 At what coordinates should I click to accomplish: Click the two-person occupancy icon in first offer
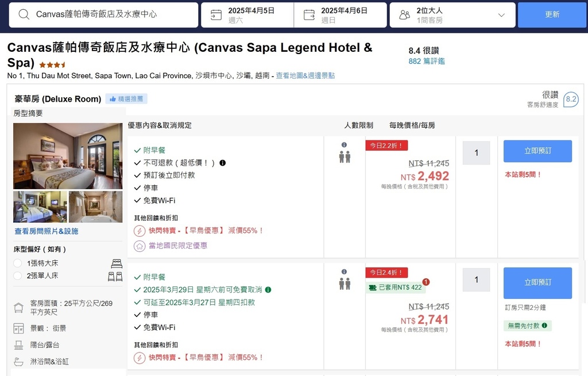[345, 156]
